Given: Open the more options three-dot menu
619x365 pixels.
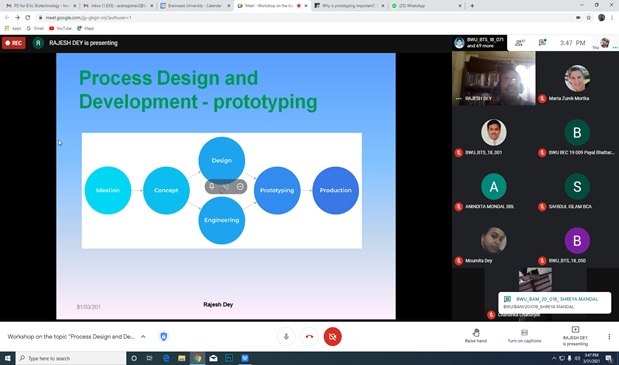Looking at the screenshot, I should pos(609,337).
